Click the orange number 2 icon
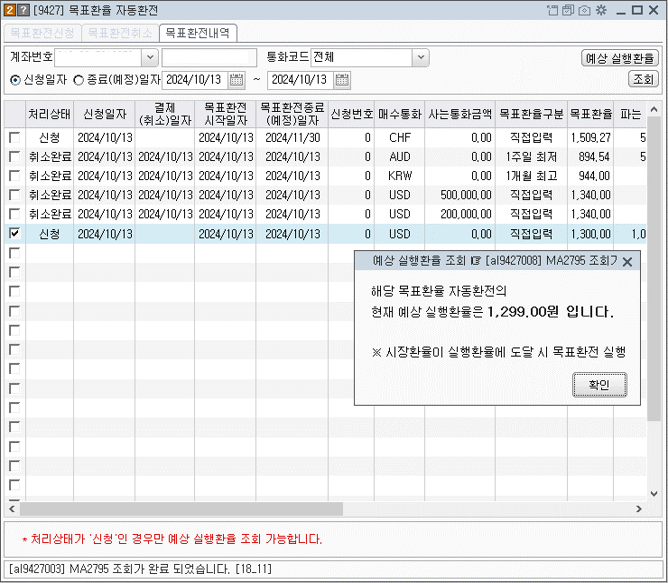668x583 pixels. (x=9, y=10)
